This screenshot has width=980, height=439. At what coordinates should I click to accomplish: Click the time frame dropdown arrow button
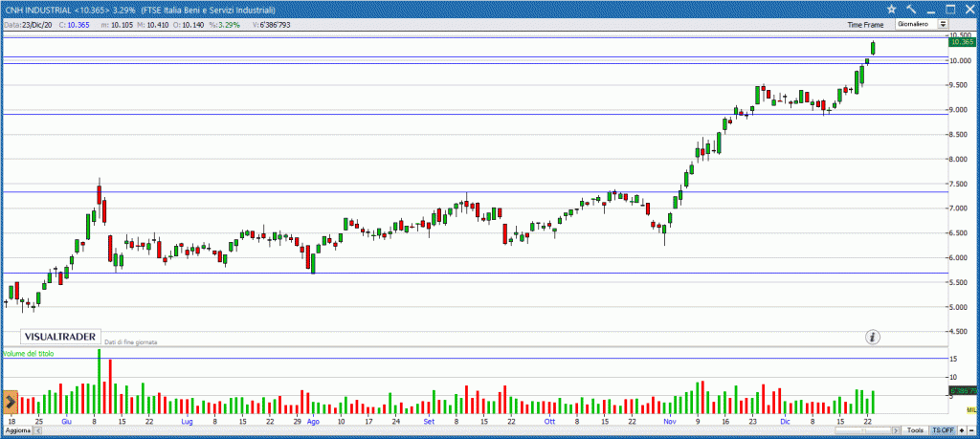point(943,24)
